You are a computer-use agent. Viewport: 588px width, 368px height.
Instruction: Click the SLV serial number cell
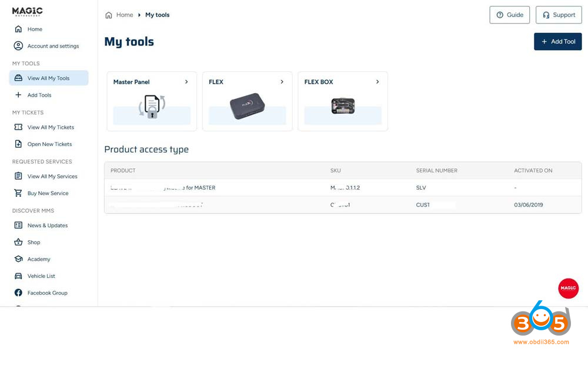[421, 188]
